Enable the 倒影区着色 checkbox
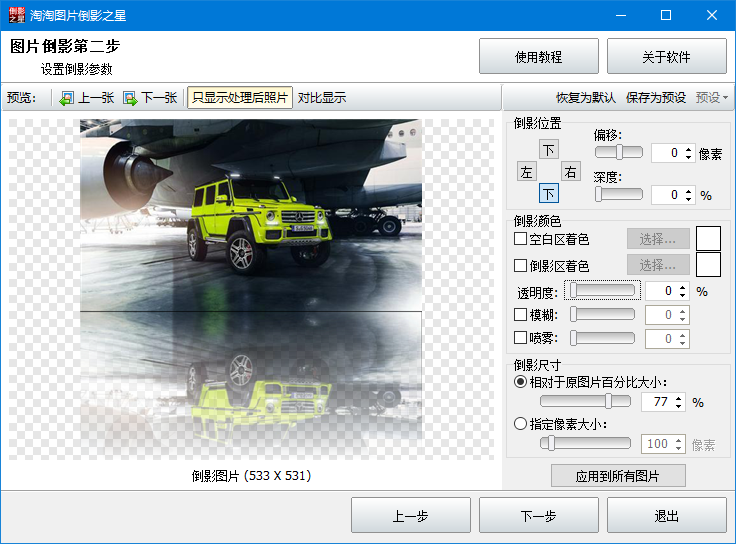The height and width of the screenshot is (544, 736). point(520,266)
